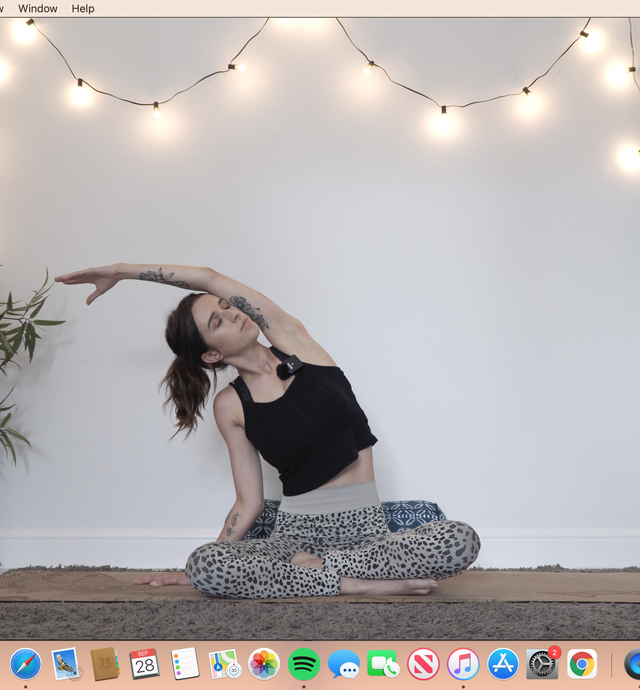Click the desktop wallpaper's white wall area
The width and height of the screenshot is (640, 690).
point(480,300)
